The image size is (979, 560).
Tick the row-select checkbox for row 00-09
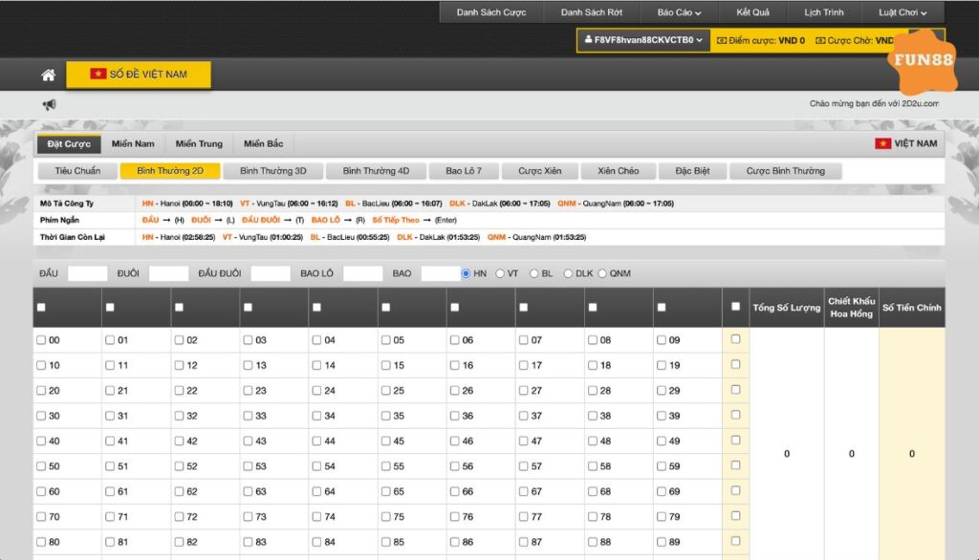(735, 339)
